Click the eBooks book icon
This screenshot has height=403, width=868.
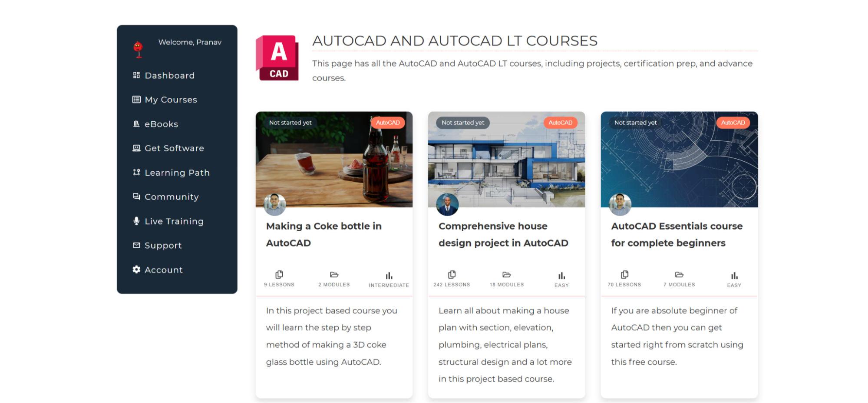[x=136, y=124]
